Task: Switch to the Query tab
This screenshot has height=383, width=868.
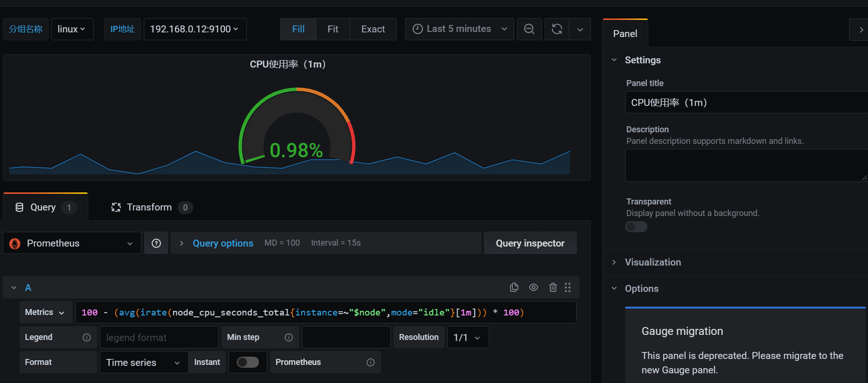Action: tap(45, 207)
